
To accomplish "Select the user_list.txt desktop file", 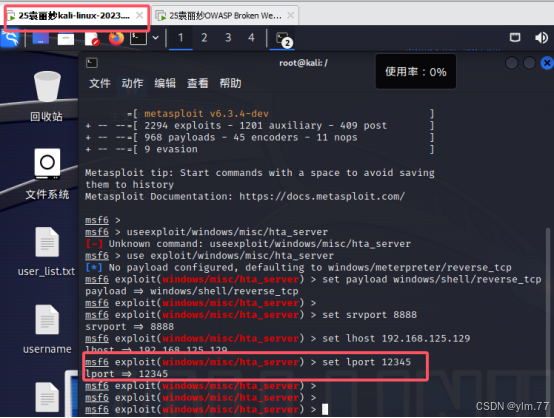I will point(46,251).
